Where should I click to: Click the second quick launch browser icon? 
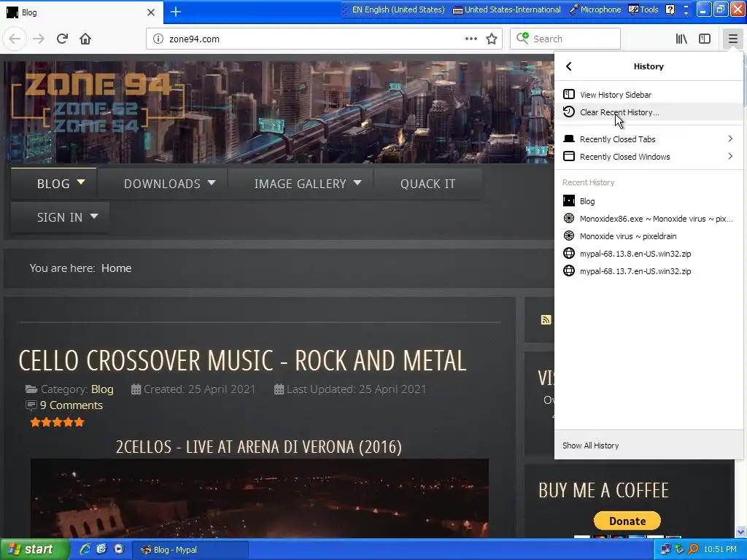102,549
